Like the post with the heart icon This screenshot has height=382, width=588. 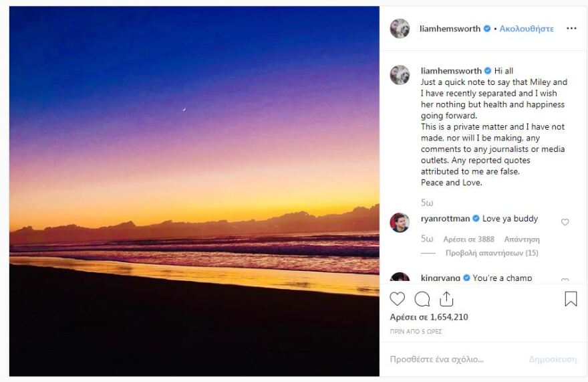398,299
